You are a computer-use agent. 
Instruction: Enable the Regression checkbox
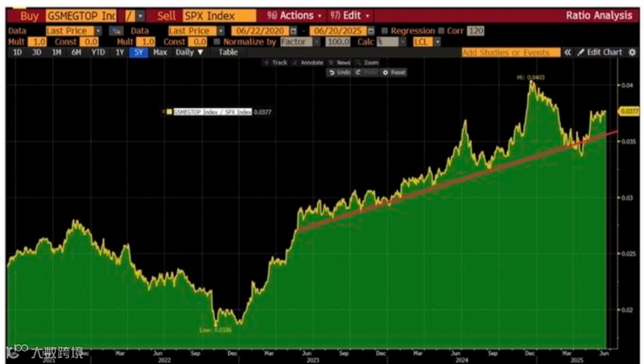point(385,31)
